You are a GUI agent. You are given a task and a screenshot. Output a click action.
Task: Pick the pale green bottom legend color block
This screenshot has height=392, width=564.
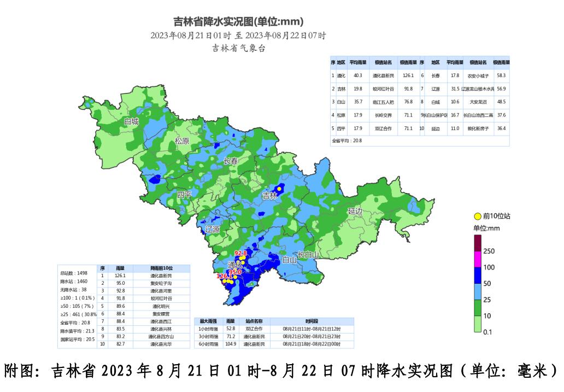477,325
